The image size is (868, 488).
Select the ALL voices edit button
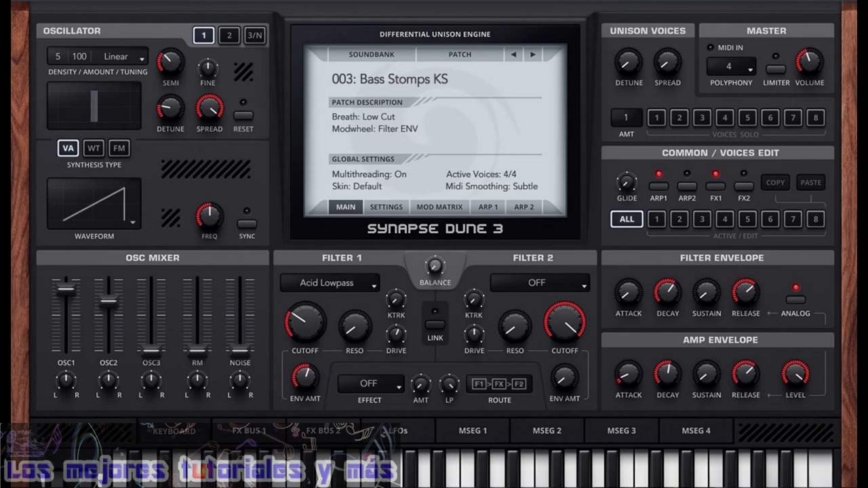coord(627,220)
